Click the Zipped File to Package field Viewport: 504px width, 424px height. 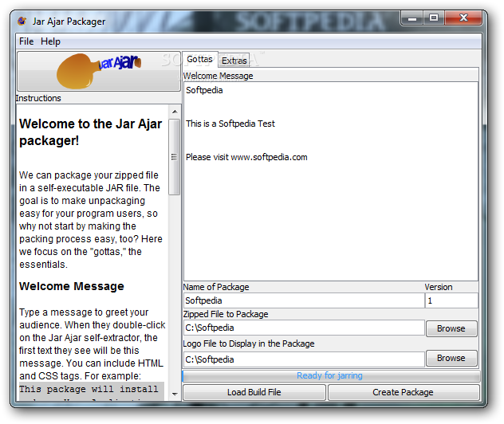tap(304, 328)
